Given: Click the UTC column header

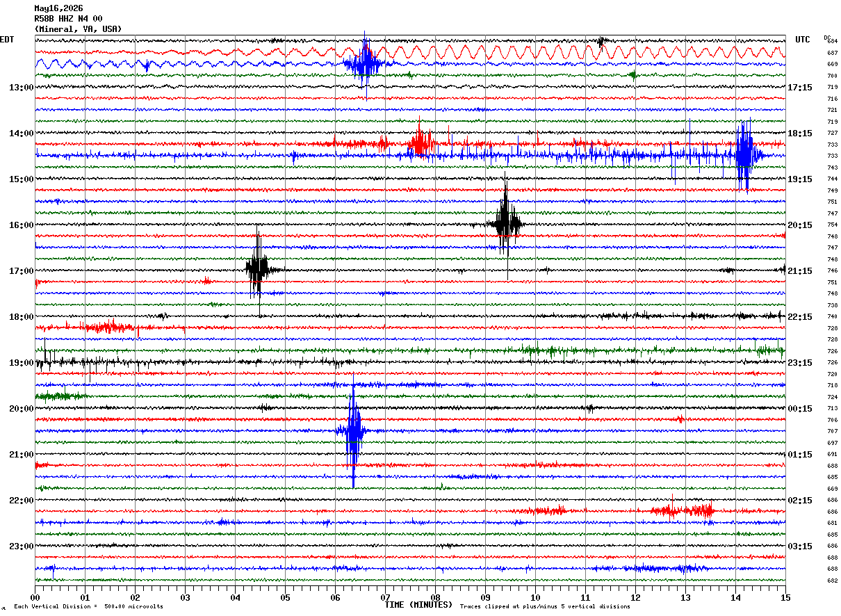Looking at the screenshot, I should point(803,40).
